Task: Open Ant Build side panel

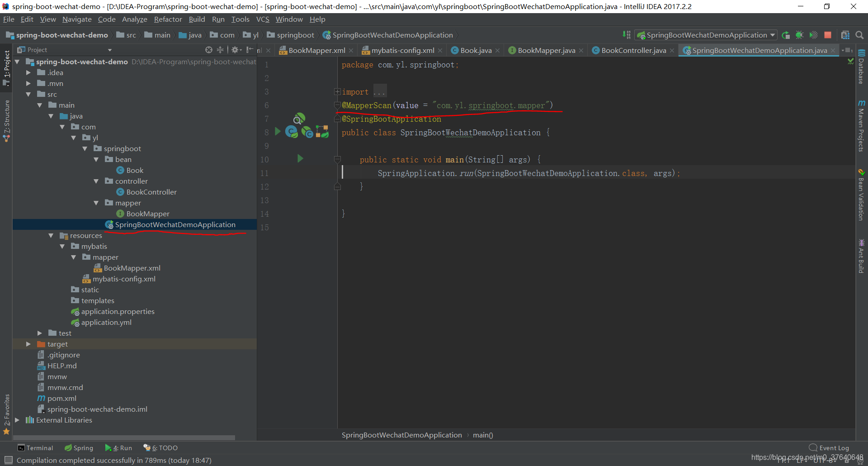Action: 861,256
